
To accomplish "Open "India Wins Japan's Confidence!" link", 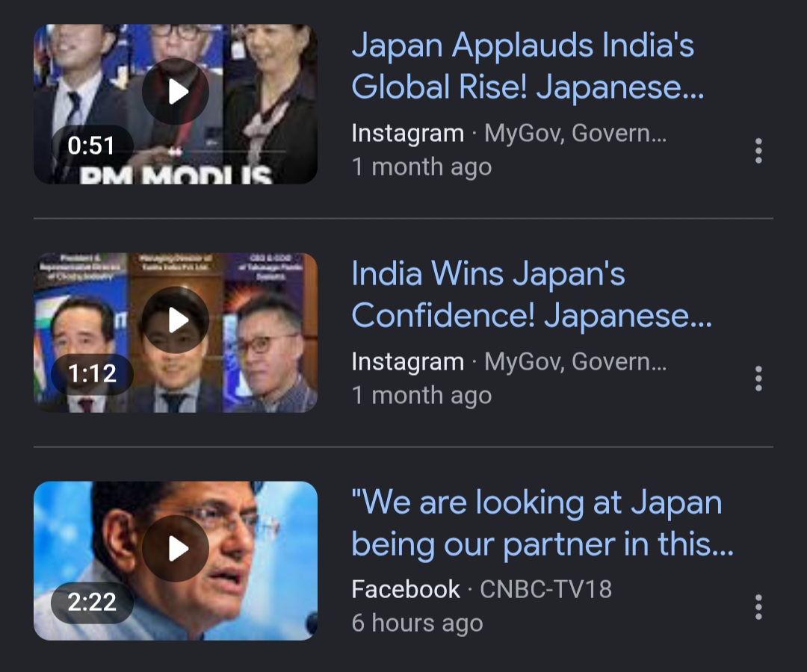I will (532, 294).
